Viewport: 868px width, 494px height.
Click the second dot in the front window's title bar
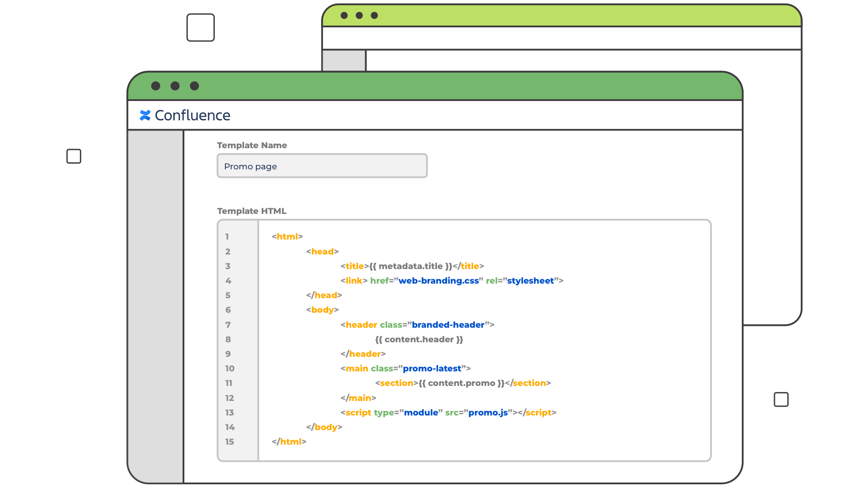[x=175, y=86]
